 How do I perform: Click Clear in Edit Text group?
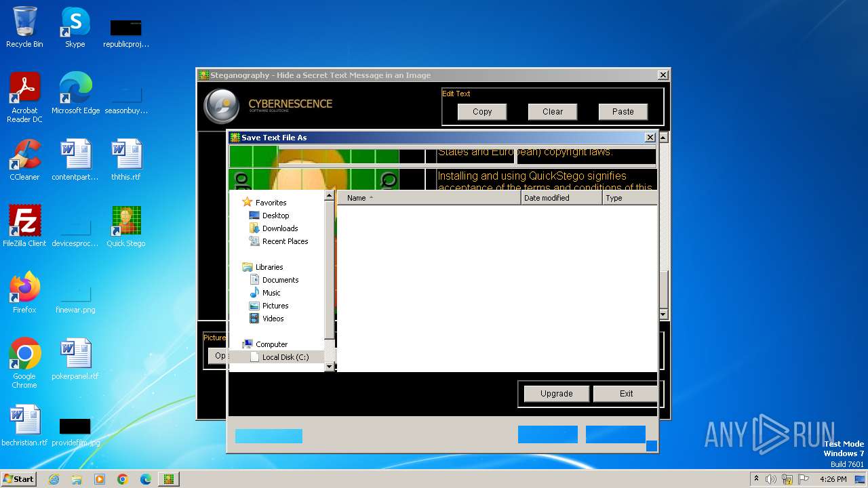pyautogui.click(x=553, y=112)
